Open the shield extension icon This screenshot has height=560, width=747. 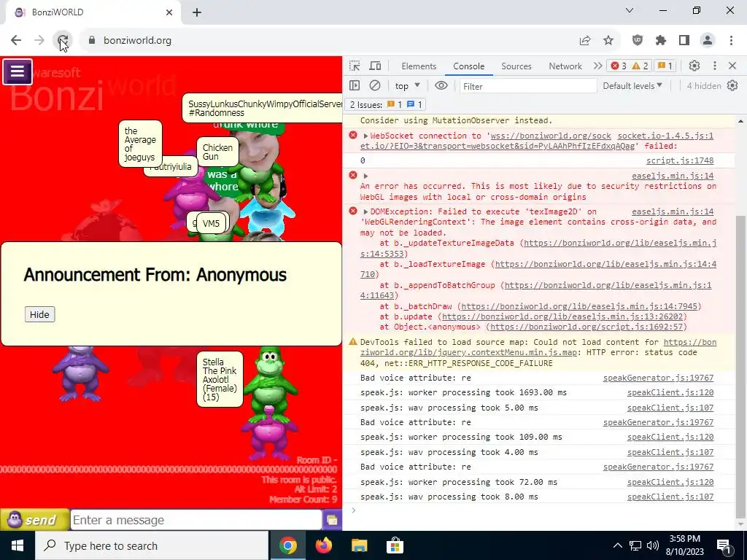pos(638,41)
